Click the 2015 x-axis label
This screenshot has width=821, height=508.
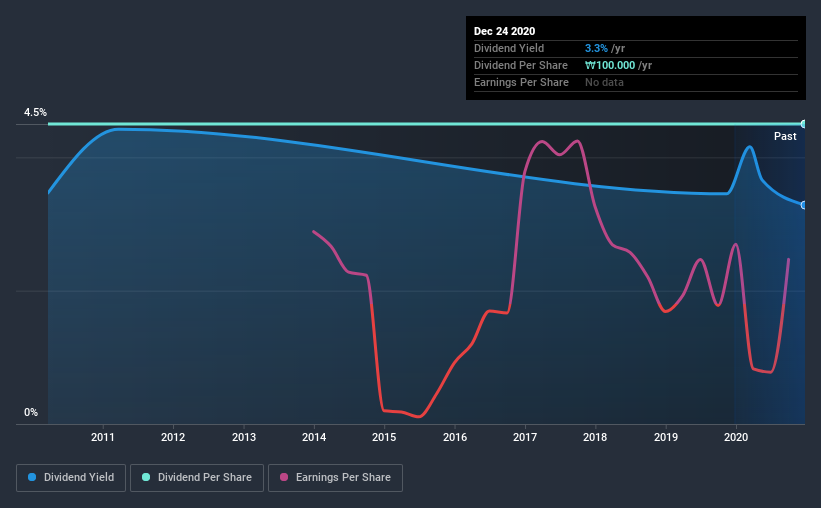384,437
